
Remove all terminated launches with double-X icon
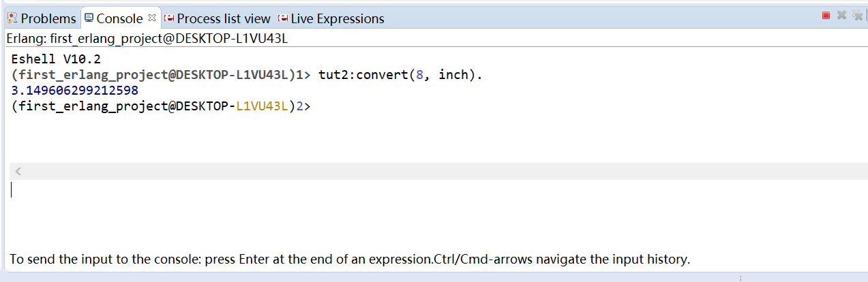(858, 15)
